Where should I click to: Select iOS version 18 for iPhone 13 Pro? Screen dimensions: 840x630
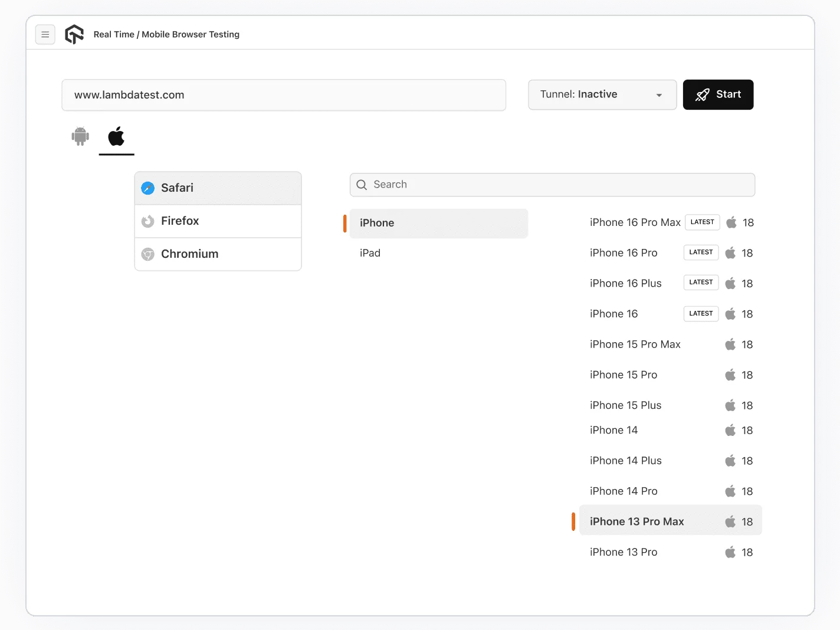(747, 553)
